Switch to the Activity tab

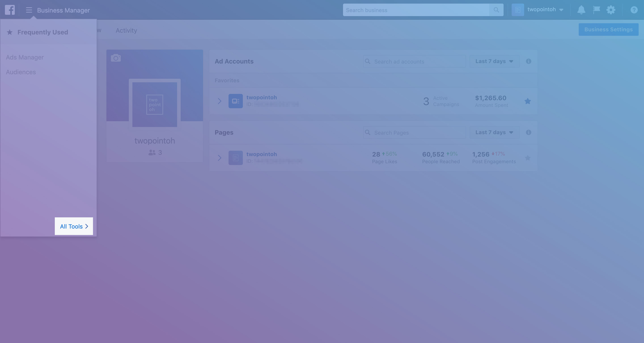[x=126, y=30]
